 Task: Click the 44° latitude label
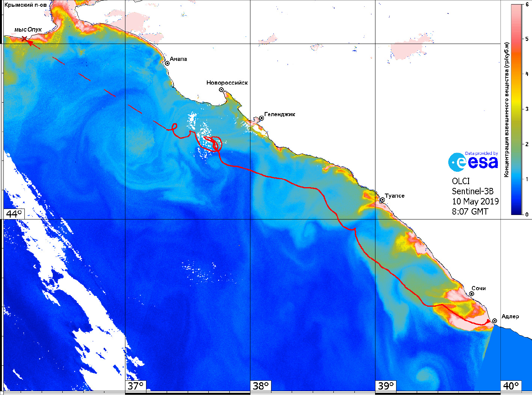point(14,214)
